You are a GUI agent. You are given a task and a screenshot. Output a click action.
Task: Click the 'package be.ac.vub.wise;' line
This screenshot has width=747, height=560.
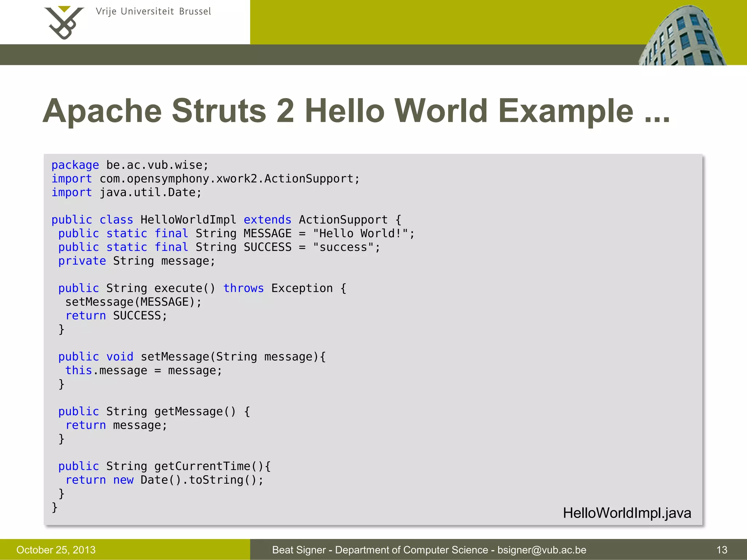tap(130, 165)
